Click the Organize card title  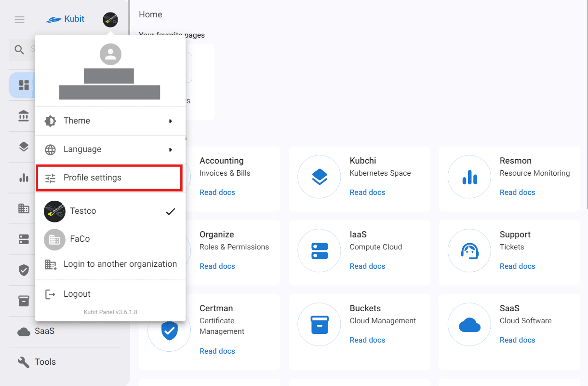point(217,234)
